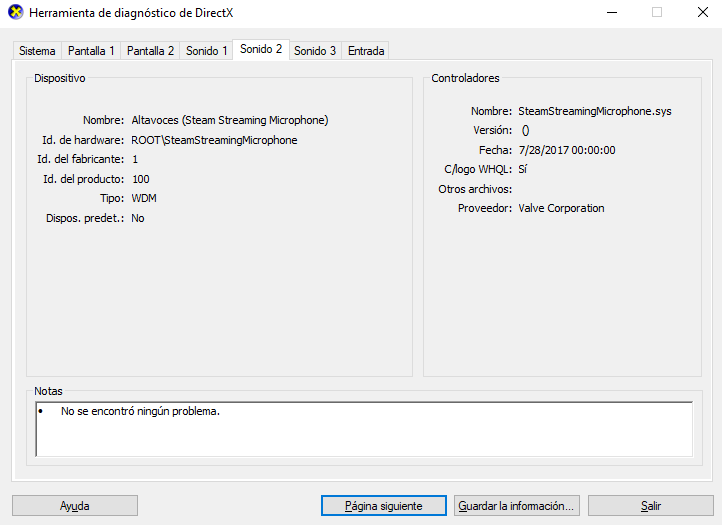Close the DirectX diagnostic window
This screenshot has height=525, width=722.
click(x=703, y=12)
